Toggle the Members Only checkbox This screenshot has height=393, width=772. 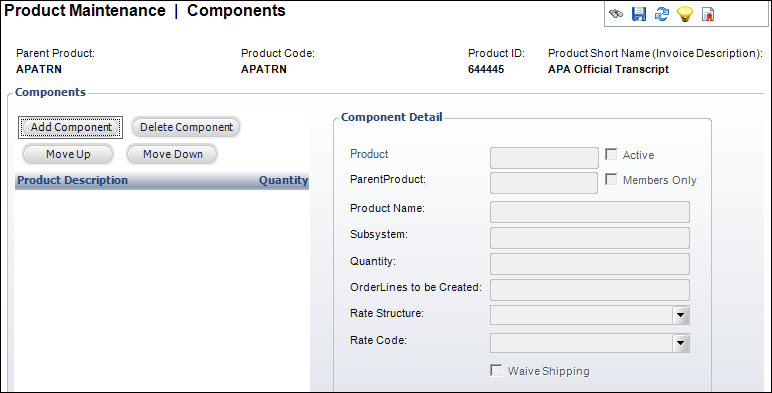(x=611, y=179)
